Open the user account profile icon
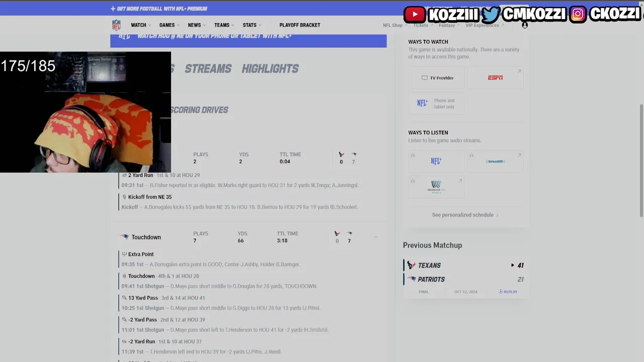This screenshot has width=644, height=362. 525,25
